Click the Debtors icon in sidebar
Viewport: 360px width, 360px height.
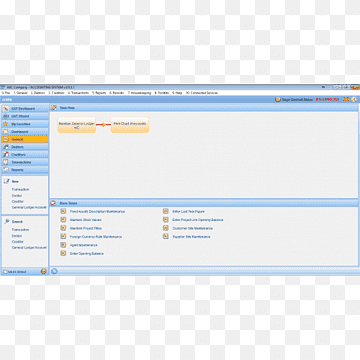[x=6, y=147]
